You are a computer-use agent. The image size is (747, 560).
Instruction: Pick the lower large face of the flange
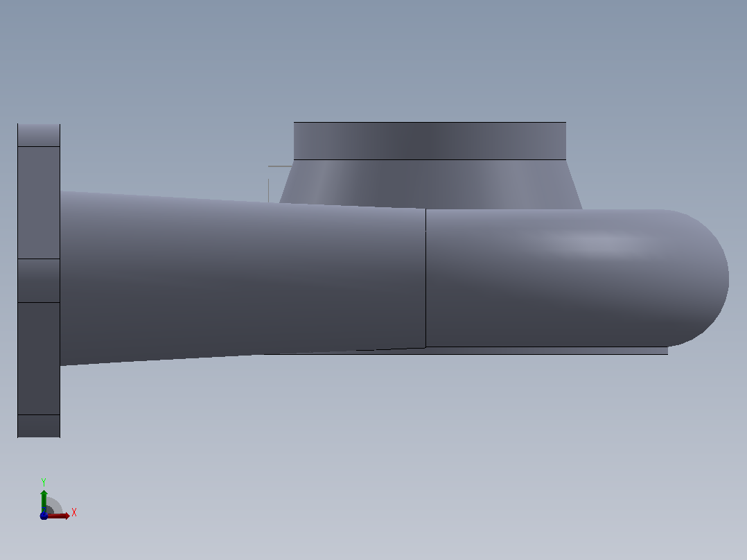point(39,358)
